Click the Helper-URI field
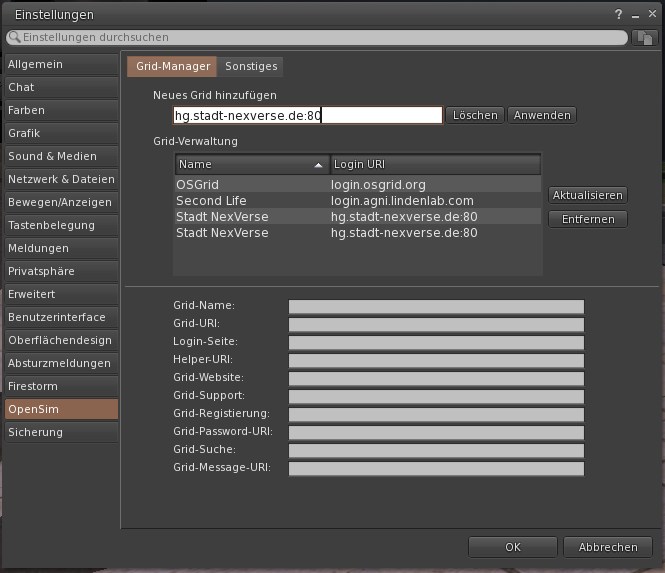 tap(436, 361)
